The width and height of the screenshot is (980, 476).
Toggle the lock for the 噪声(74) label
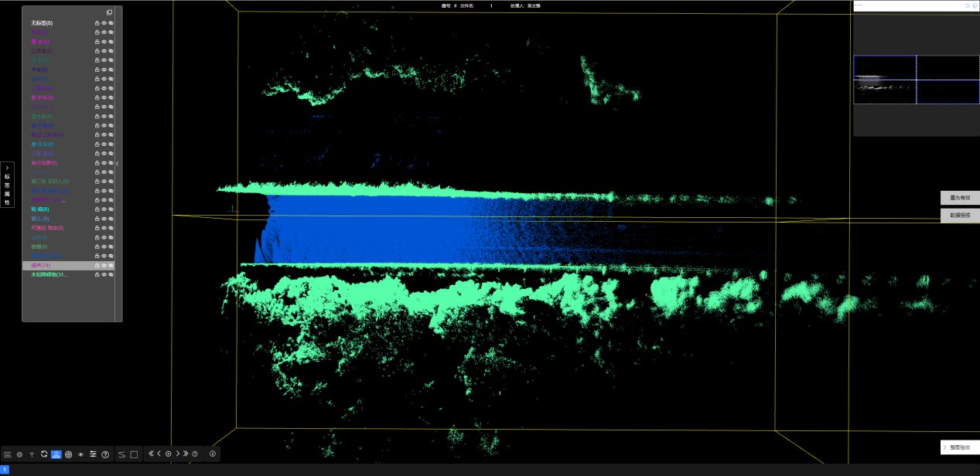(x=97, y=265)
